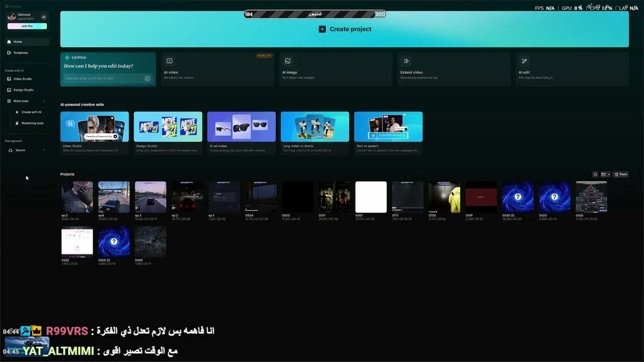Click the "AI edit" card title text
644x362 pixels.
point(524,72)
